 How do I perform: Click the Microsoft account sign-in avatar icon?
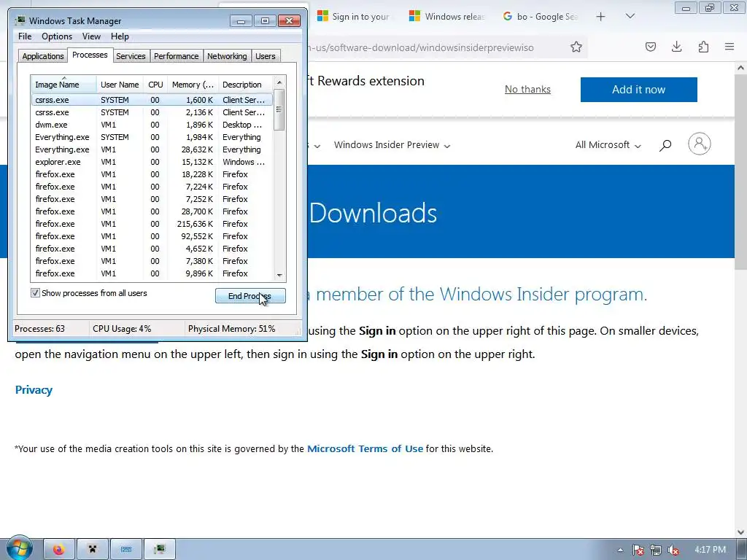click(x=699, y=144)
